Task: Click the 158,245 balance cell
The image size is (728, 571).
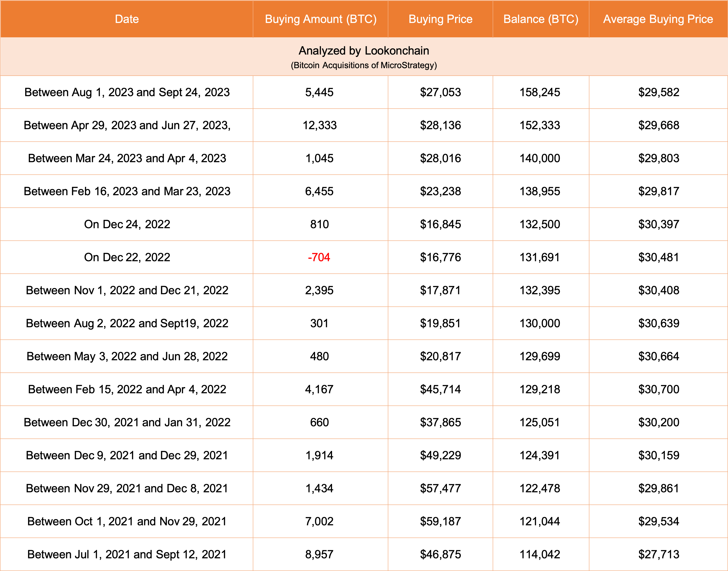Action: (x=540, y=92)
